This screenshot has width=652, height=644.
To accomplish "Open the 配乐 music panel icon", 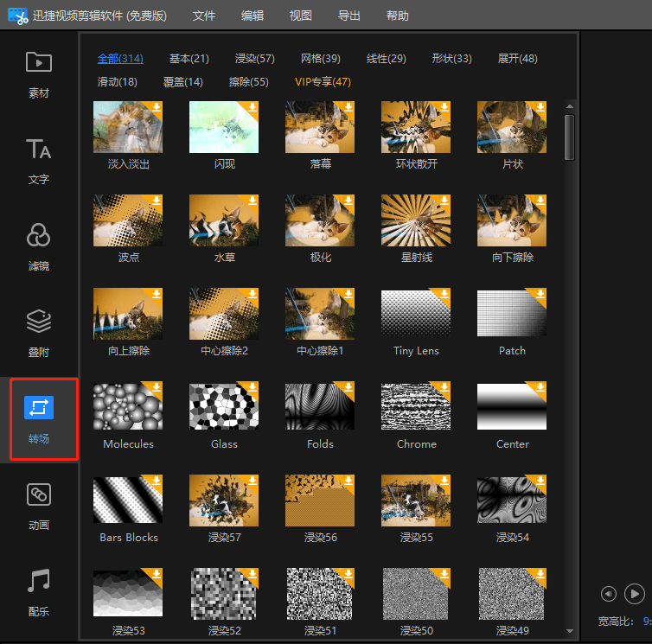I will 39,580.
